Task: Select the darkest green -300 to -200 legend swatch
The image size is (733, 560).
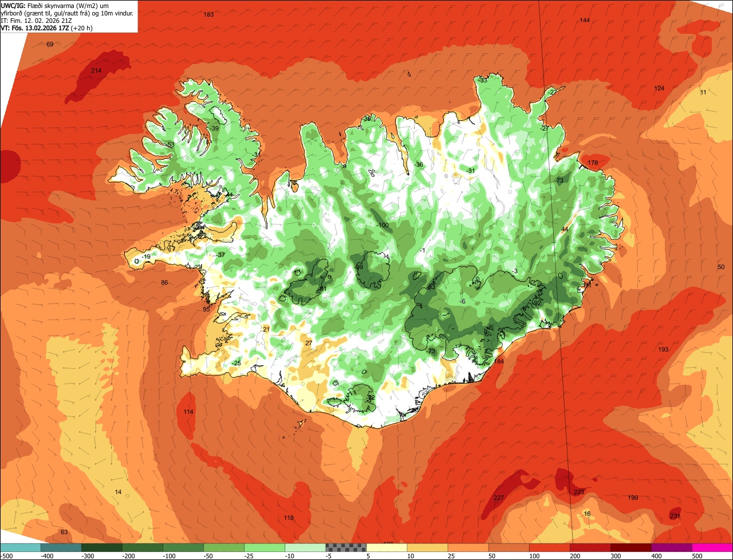Action: (x=101, y=547)
